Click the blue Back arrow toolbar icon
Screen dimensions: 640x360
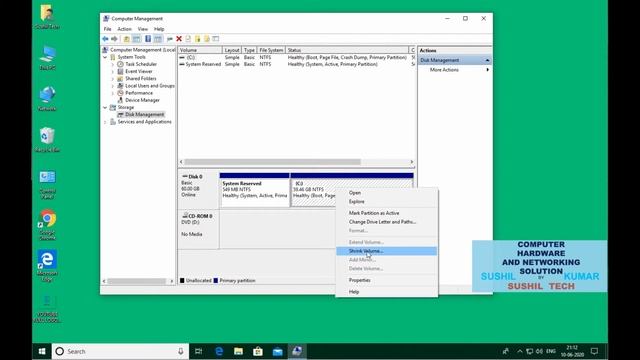105,39
